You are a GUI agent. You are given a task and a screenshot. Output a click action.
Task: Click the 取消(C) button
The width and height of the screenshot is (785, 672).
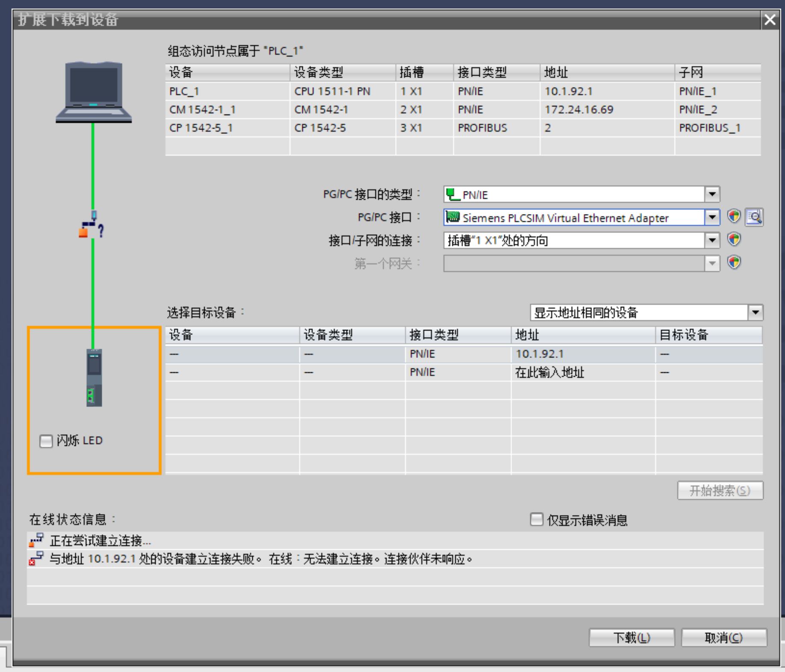click(x=723, y=638)
